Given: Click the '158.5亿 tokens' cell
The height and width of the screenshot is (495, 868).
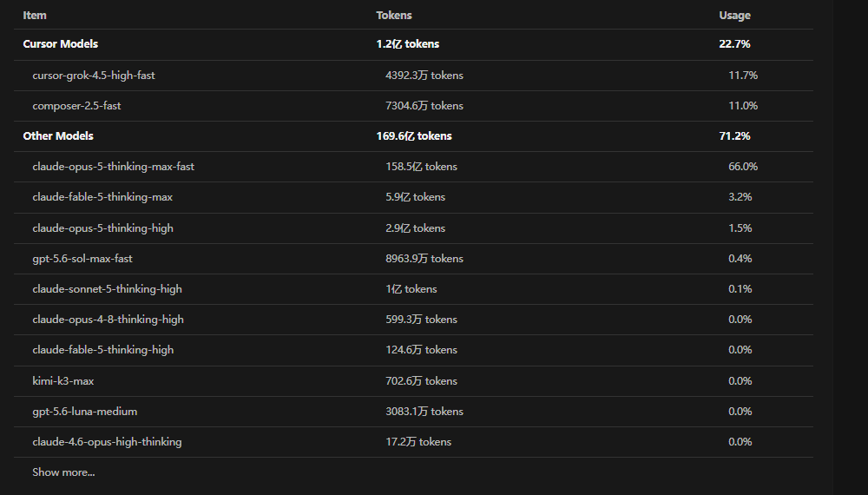Looking at the screenshot, I should click(421, 167).
